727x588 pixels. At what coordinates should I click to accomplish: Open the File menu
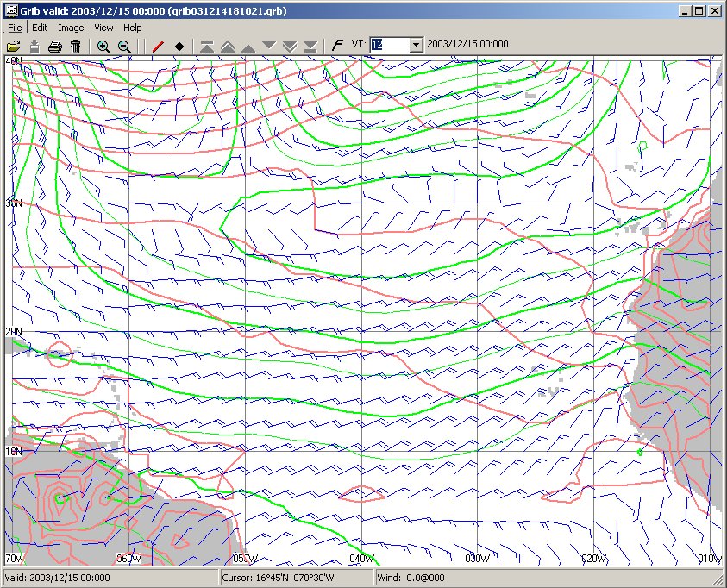pyautogui.click(x=15, y=28)
